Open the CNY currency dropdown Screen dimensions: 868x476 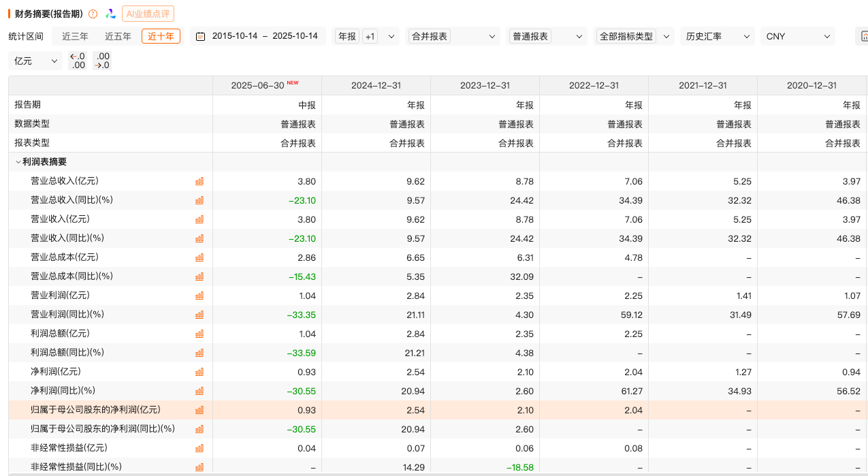tap(797, 36)
